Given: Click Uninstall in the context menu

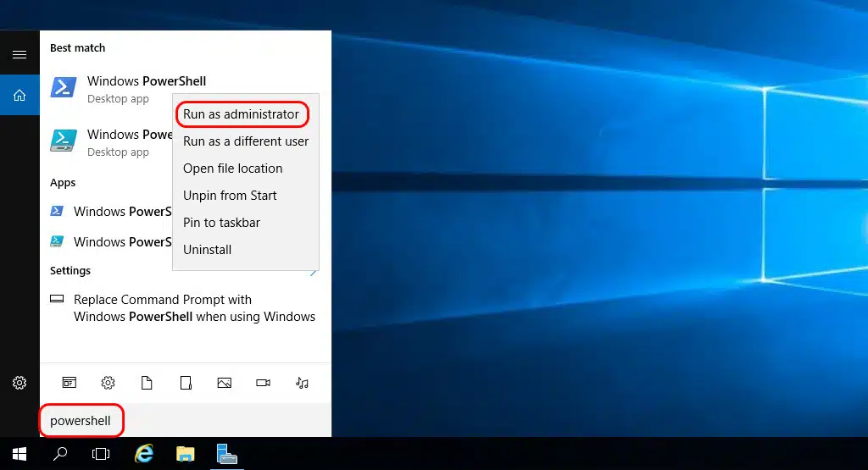Looking at the screenshot, I should click(x=208, y=250).
